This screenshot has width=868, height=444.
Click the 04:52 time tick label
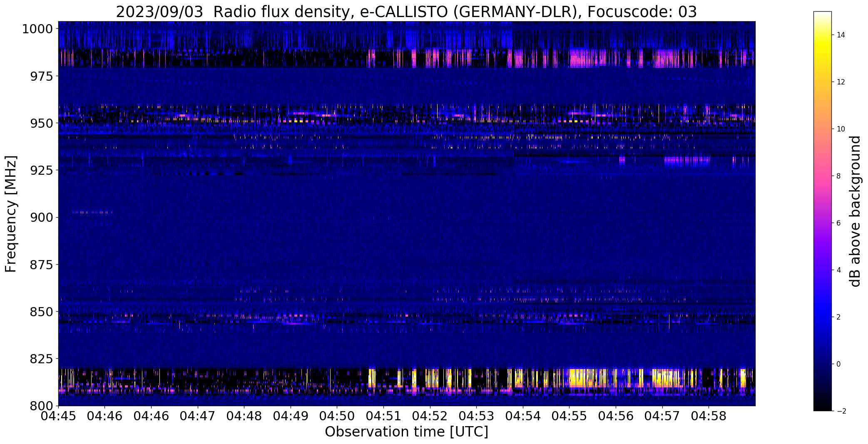coord(430,416)
